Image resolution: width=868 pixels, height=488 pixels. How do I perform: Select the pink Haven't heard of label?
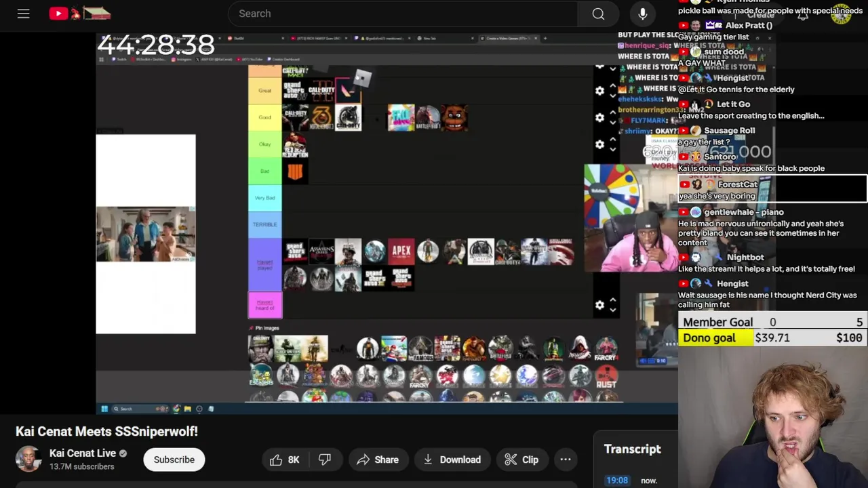click(264, 305)
